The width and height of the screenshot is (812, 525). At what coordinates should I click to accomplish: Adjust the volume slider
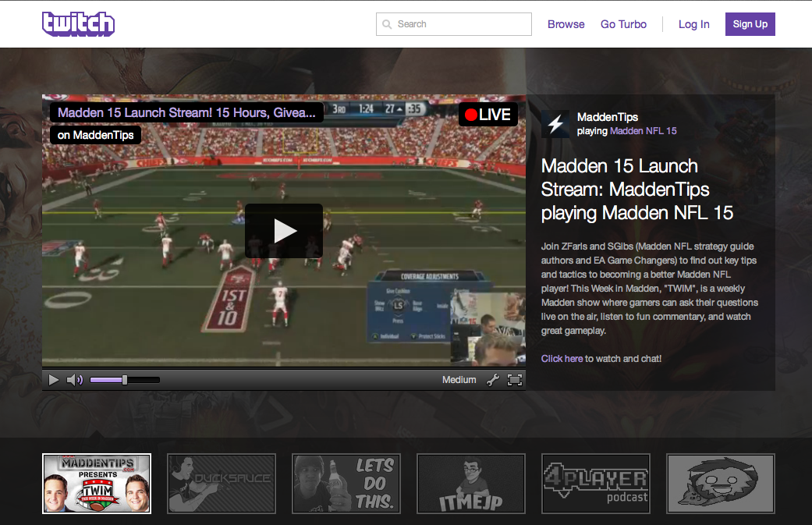[x=125, y=380]
